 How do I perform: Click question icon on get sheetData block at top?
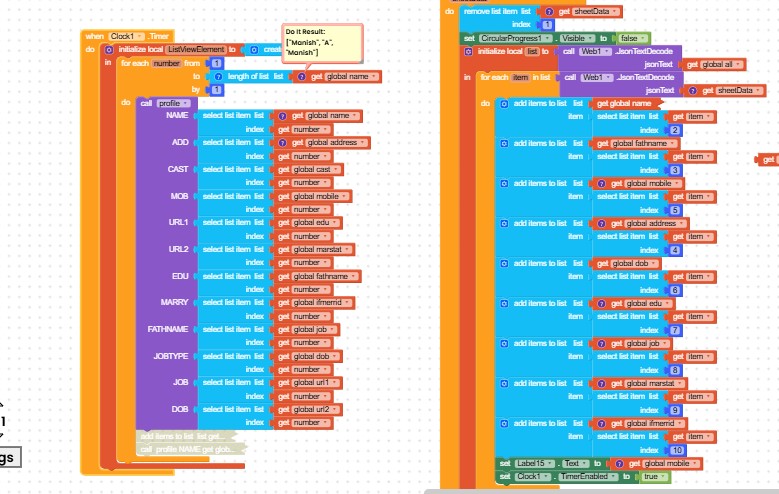point(549,11)
